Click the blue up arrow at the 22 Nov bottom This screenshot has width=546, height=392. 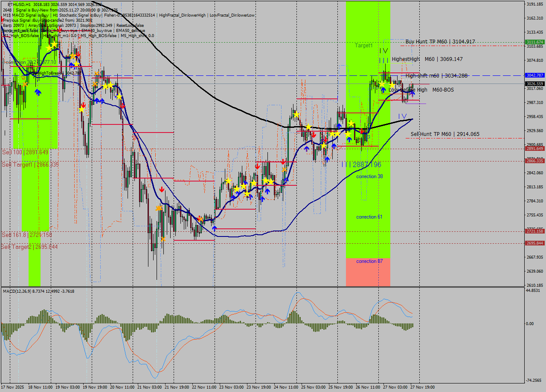pyautogui.click(x=214, y=228)
